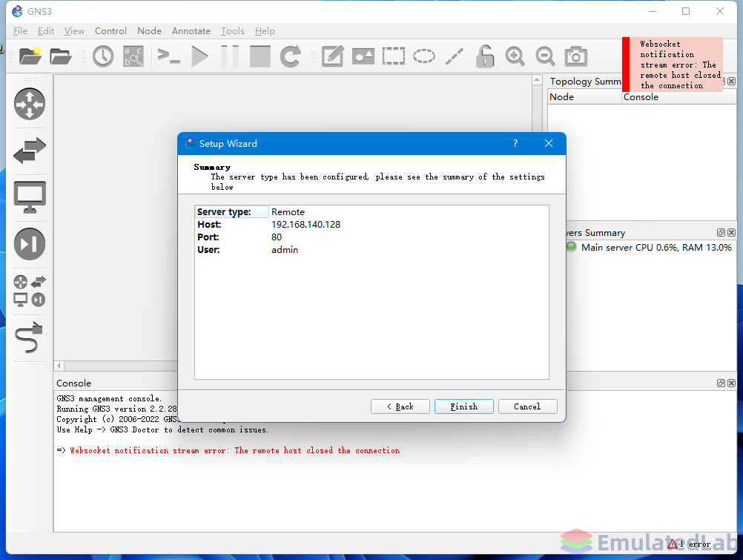Draw a rectangle shape
The width and height of the screenshot is (743, 560).
point(393,56)
